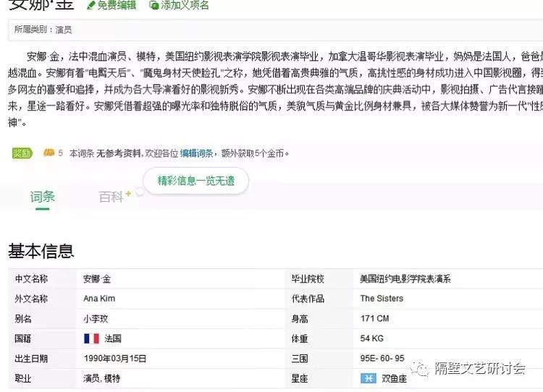Click the 毕业院校 label
The image size is (543, 392).
(x=308, y=279)
